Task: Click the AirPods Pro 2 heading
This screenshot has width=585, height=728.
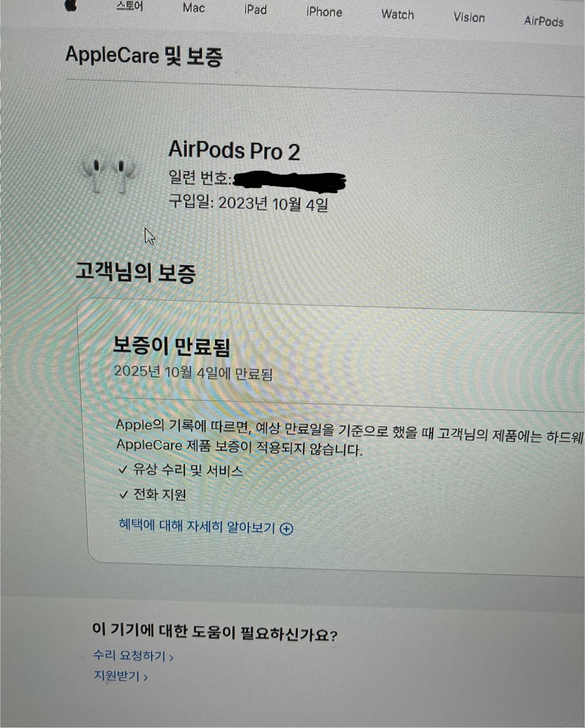Action: (234, 151)
